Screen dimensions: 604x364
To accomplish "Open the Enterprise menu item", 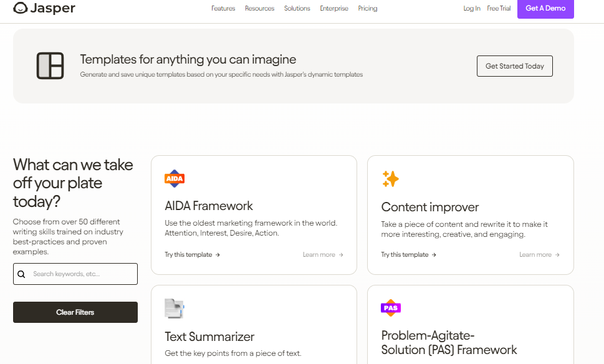I will [x=334, y=9].
